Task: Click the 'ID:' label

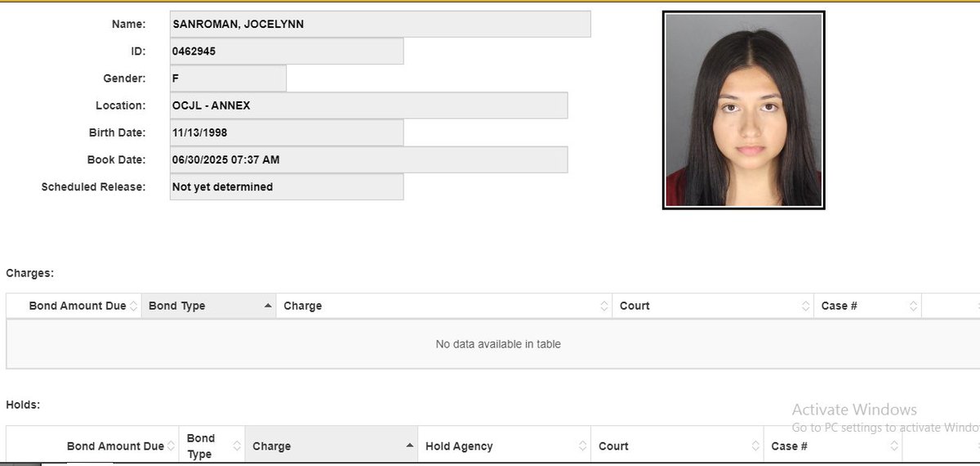Action: point(138,52)
